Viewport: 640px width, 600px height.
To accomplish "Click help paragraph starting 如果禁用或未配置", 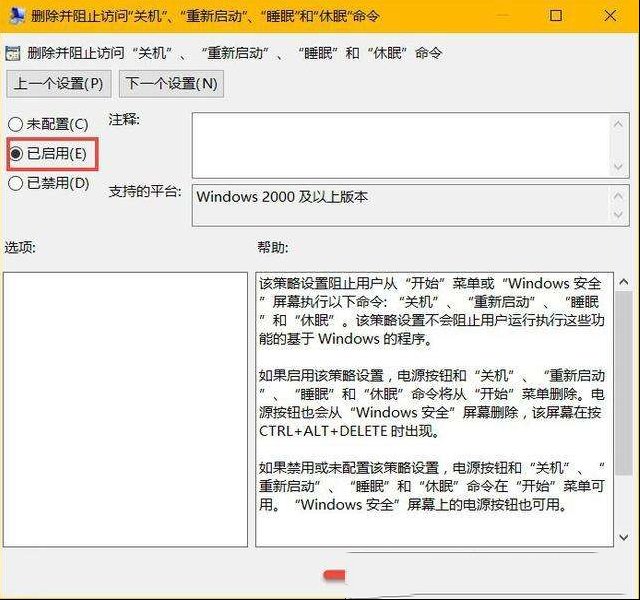I will click(x=431, y=487).
